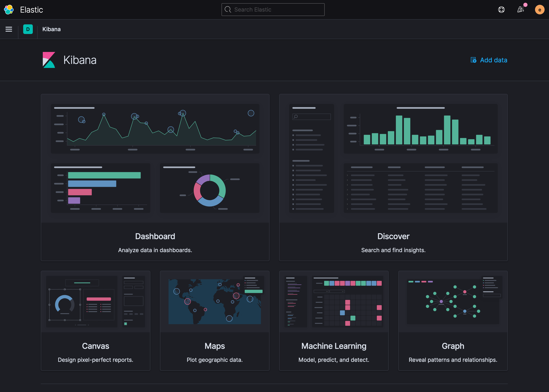
Task: Click the Kibana logo in header
Action: (x=49, y=60)
